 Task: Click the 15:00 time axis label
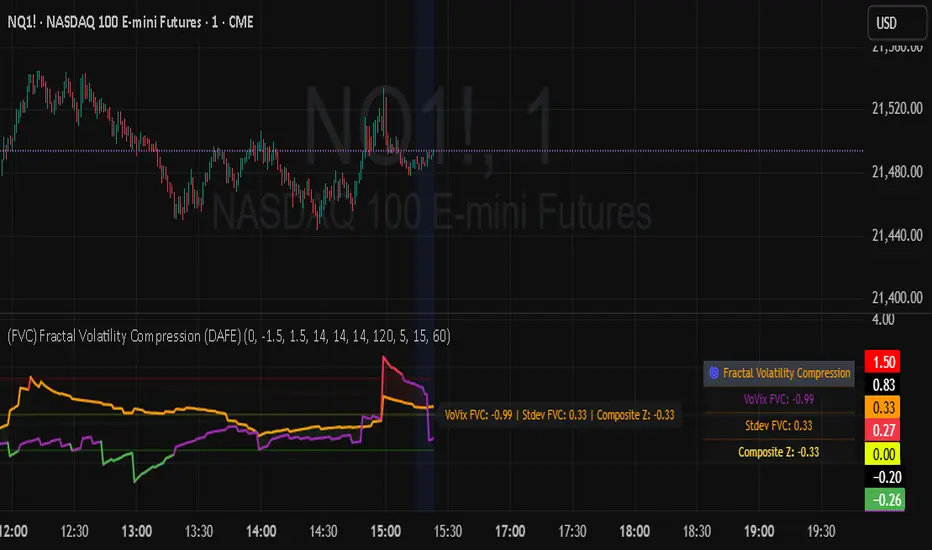[x=385, y=531]
